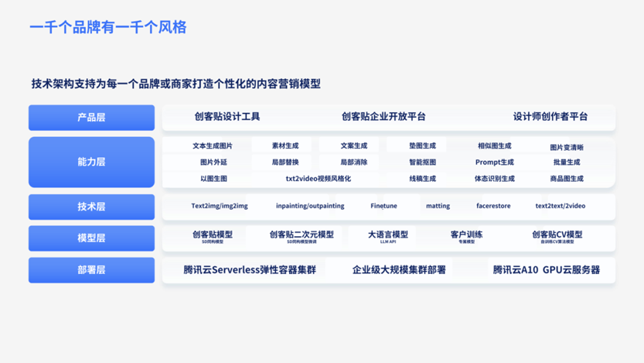
Task: Click text2text/2video text
Action: 560,206
